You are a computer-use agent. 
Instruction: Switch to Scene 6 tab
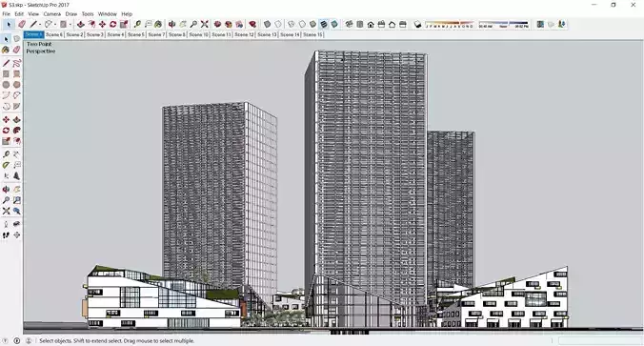(x=54, y=34)
